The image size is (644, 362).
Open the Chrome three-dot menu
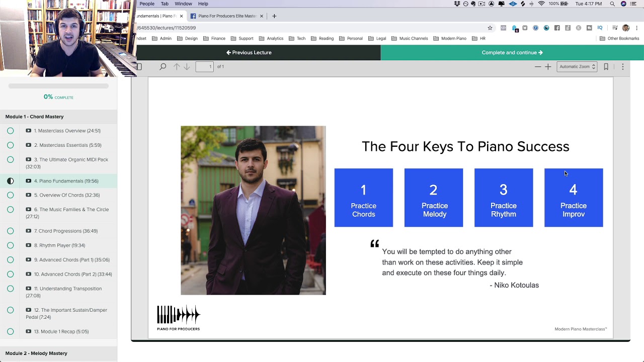pyautogui.click(x=636, y=28)
